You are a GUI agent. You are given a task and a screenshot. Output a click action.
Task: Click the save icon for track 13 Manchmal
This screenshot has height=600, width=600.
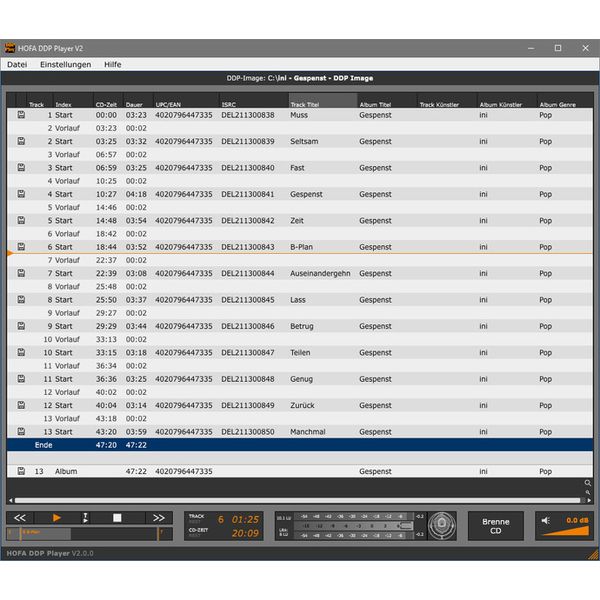click(x=21, y=432)
